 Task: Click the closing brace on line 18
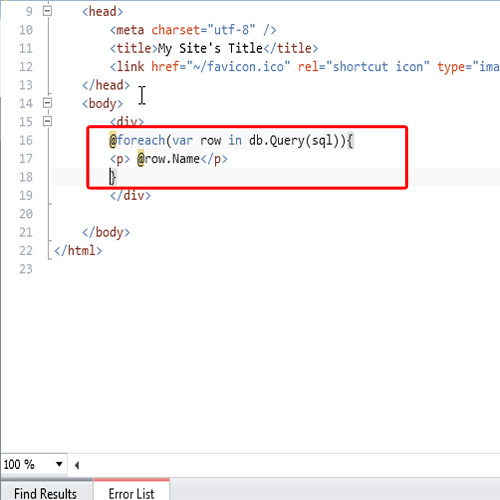tap(113, 177)
